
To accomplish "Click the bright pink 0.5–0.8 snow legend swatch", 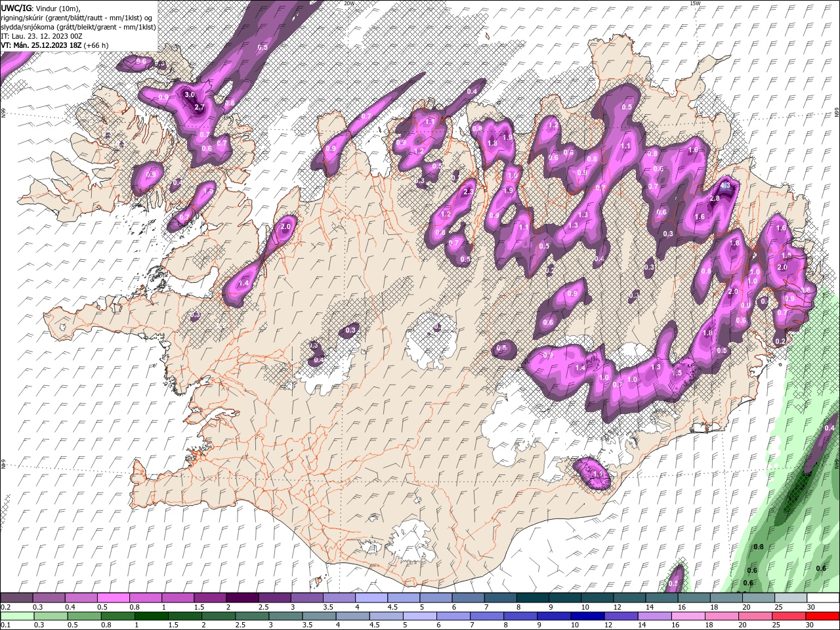I will click(114, 598).
